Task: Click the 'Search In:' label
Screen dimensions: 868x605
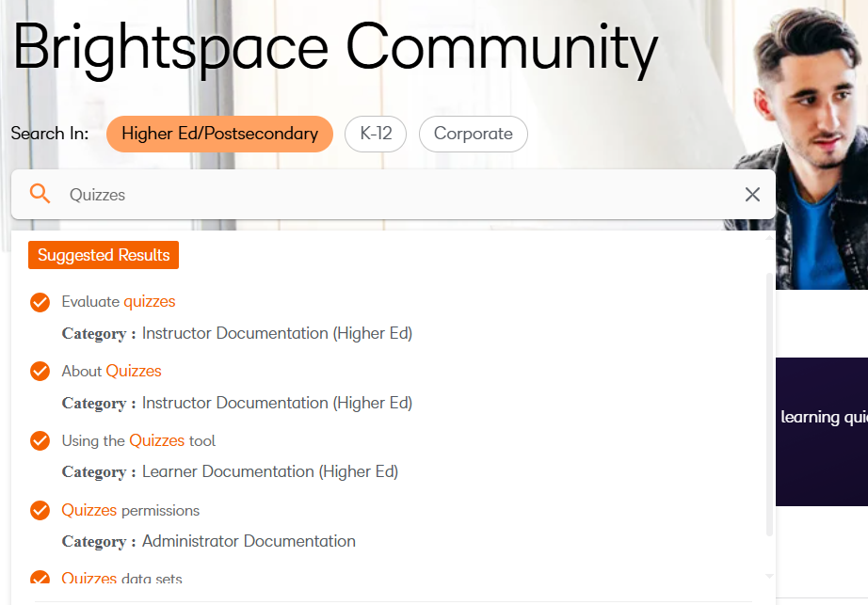Action: pyautogui.click(x=50, y=134)
